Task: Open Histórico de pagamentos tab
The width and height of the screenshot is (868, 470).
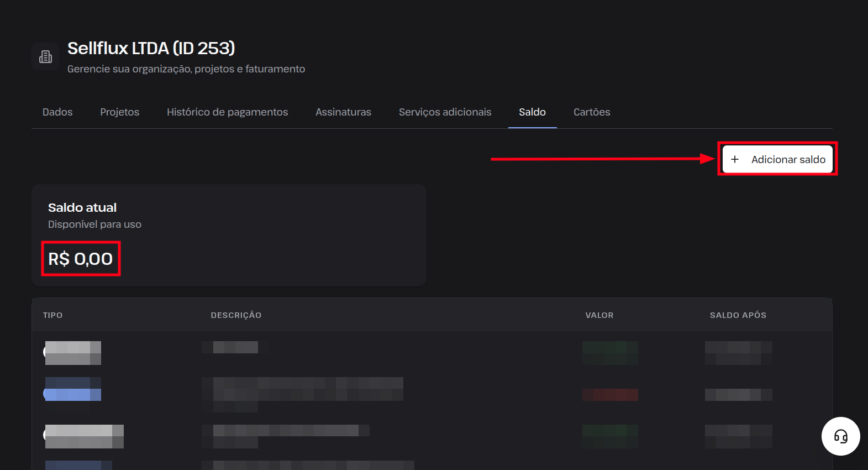Action: [x=228, y=112]
